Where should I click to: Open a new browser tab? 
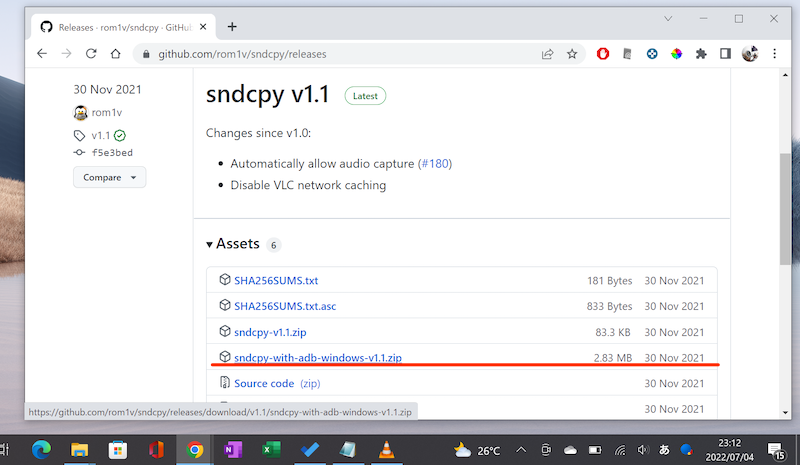[x=232, y=26]
